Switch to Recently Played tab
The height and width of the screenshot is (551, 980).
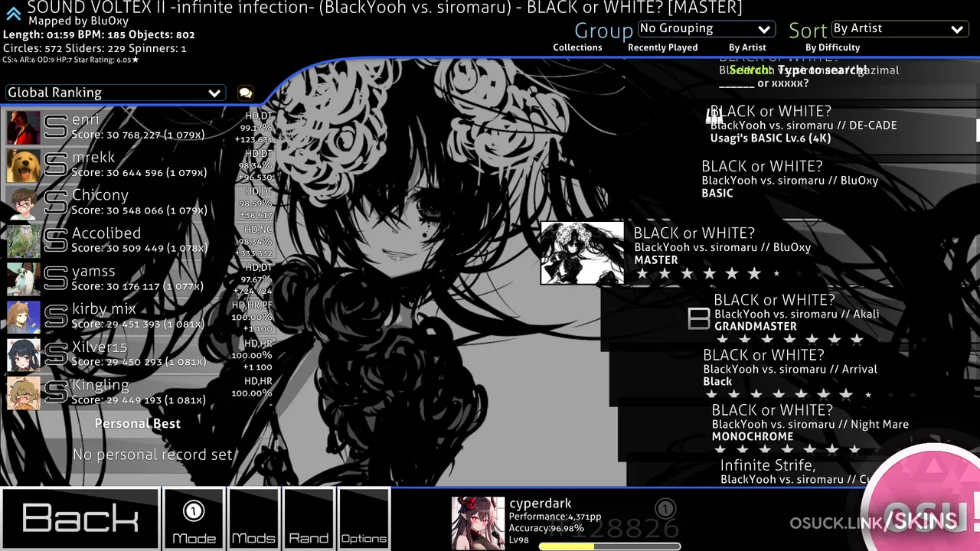662,47
